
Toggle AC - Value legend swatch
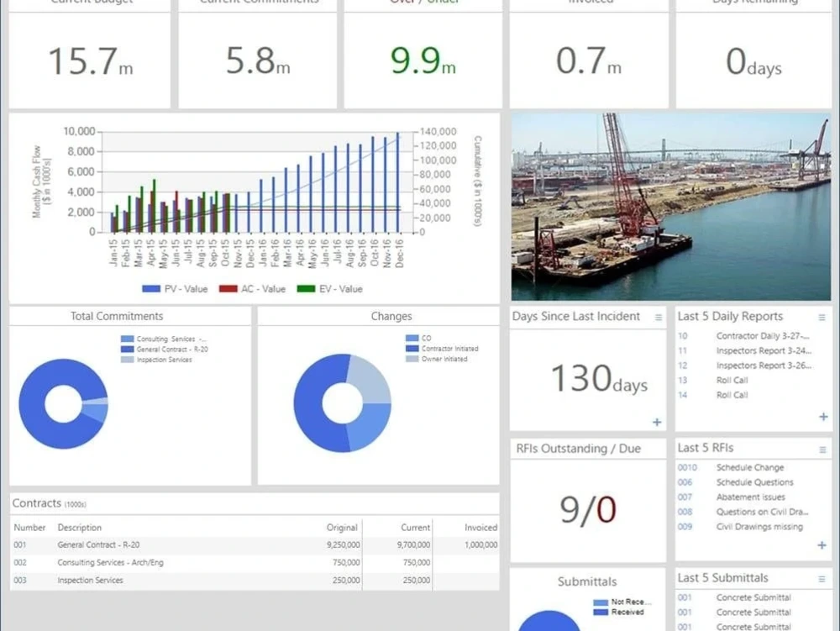tap(228, 289)
